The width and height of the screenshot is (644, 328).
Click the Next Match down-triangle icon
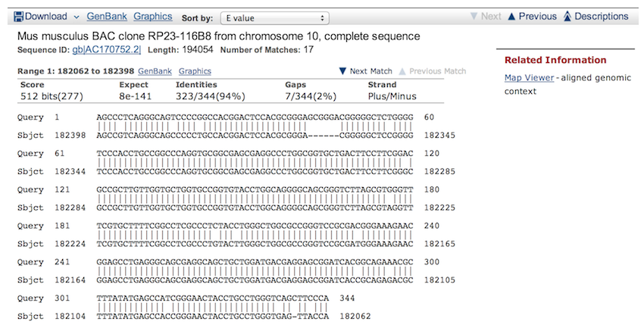pyautogui.click(x=342, y=71)
